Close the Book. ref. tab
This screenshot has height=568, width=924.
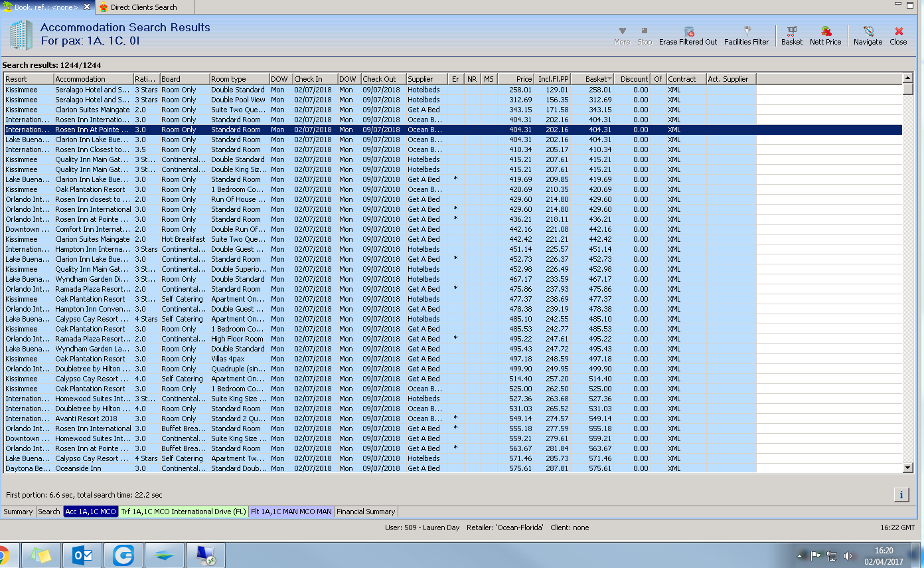87,7
